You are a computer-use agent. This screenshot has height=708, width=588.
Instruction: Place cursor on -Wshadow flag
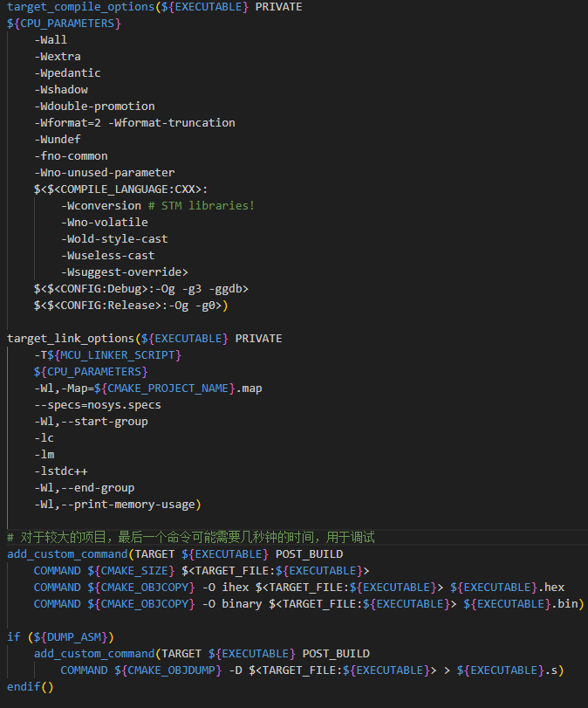pos(61,90)
